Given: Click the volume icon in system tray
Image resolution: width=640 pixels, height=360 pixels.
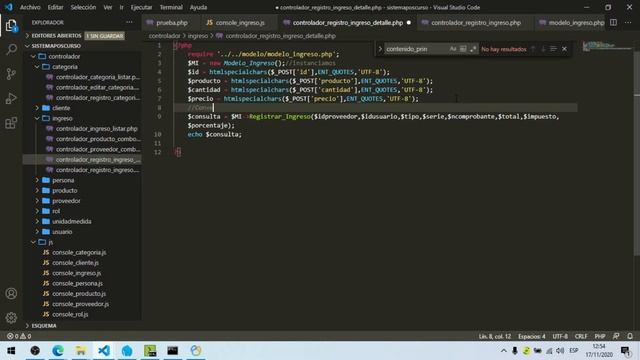Looking at the screenshot, I should pos(560,351).
